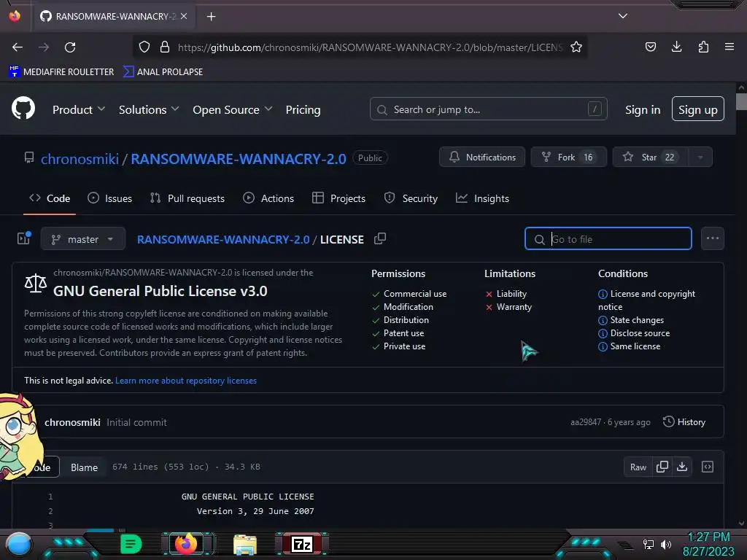Reload the page with the refresh icon
Screen dimensions: 747x560
[x=70, y=47]
